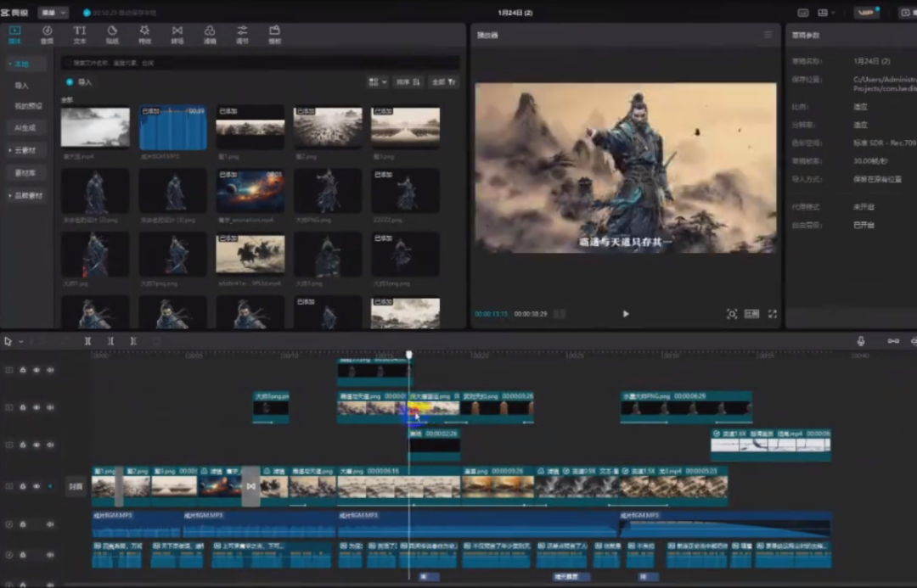Click the music note icon of the BGM track

[8, 524]
